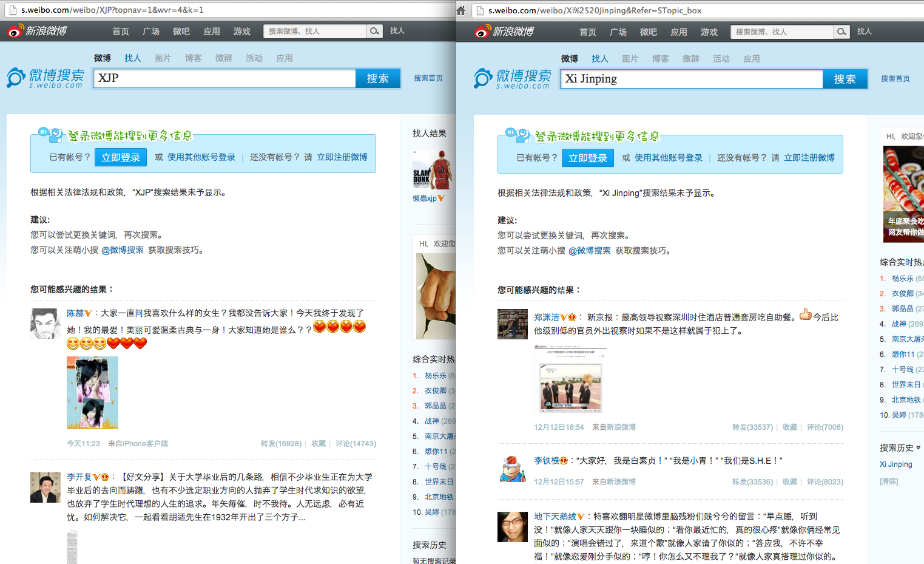Click the Sina Weibo logo in right window
The image size is (924, 564).
[x=504, y=32]
